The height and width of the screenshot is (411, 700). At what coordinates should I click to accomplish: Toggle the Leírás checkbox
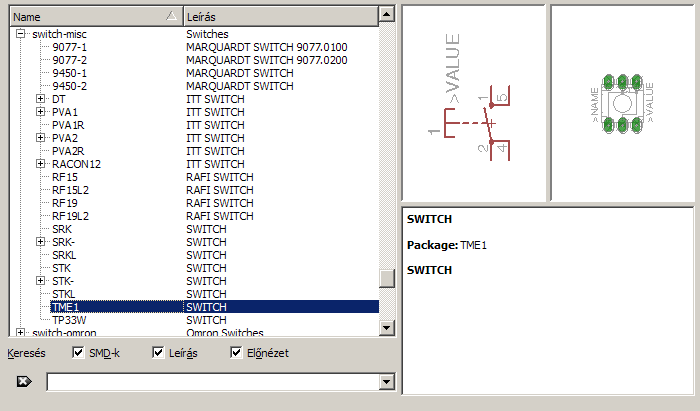point(158,353)
